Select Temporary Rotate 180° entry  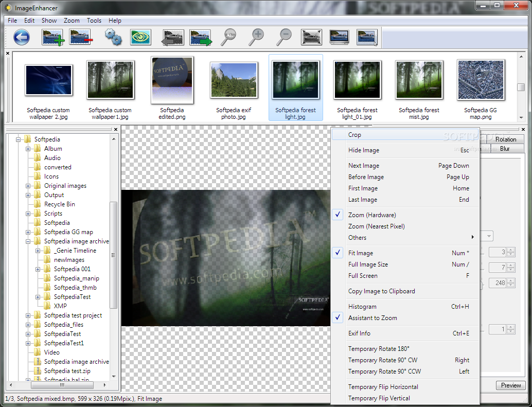[405, 349]
